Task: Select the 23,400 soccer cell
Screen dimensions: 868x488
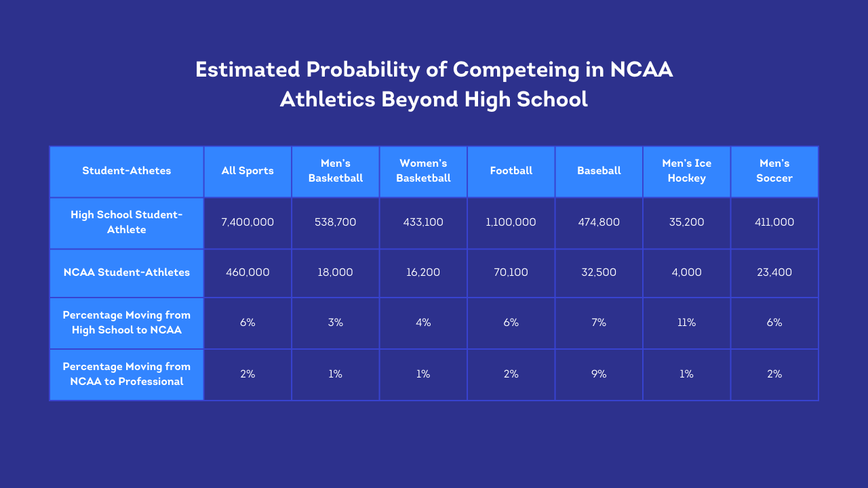Action: pyautogui.click(x=774, y=273)
